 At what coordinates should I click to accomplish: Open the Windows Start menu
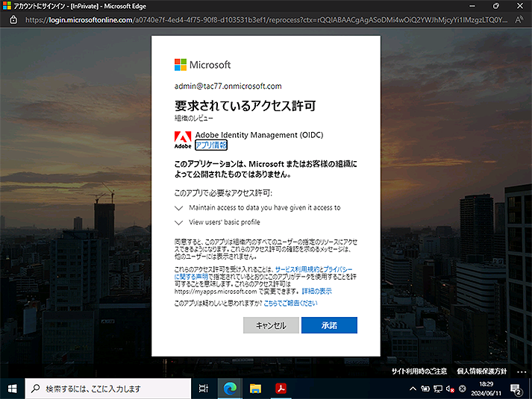(12, 389)
